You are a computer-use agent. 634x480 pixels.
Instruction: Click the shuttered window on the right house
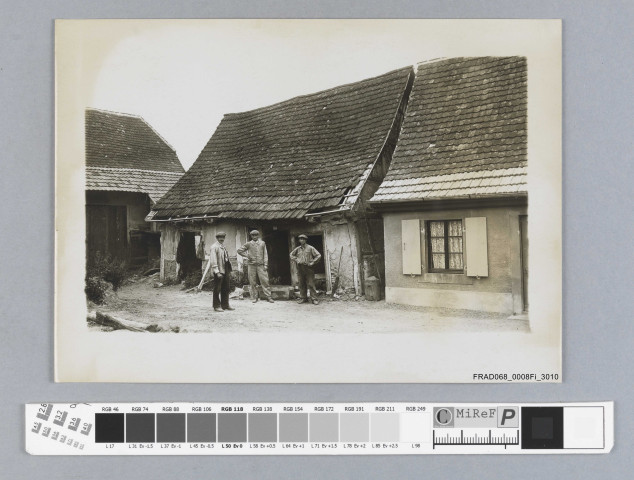coord(445,246)
